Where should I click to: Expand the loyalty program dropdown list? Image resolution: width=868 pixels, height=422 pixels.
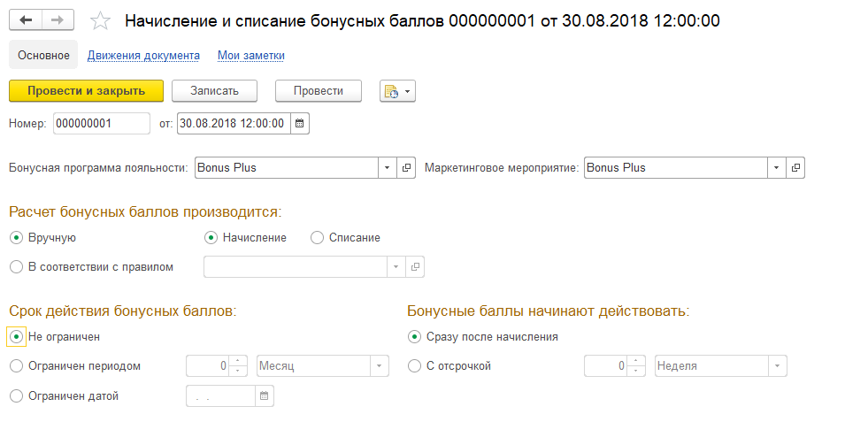(388, 168)
